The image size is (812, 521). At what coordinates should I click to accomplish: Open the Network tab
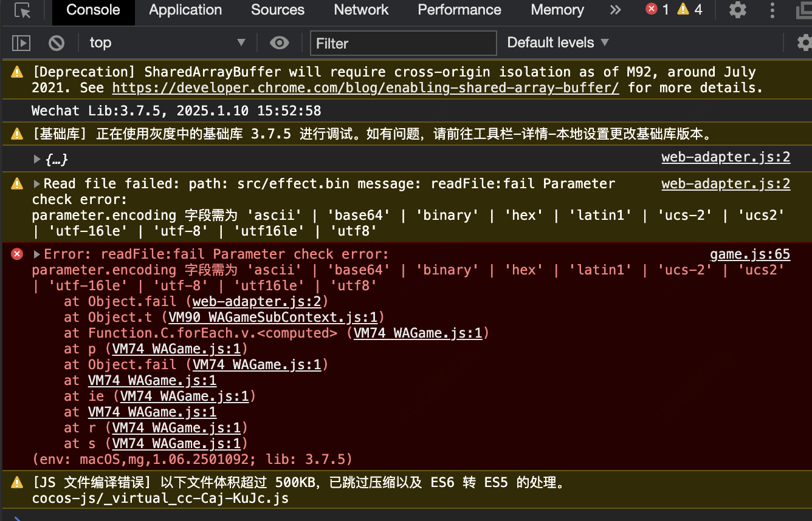pos(361,10)
